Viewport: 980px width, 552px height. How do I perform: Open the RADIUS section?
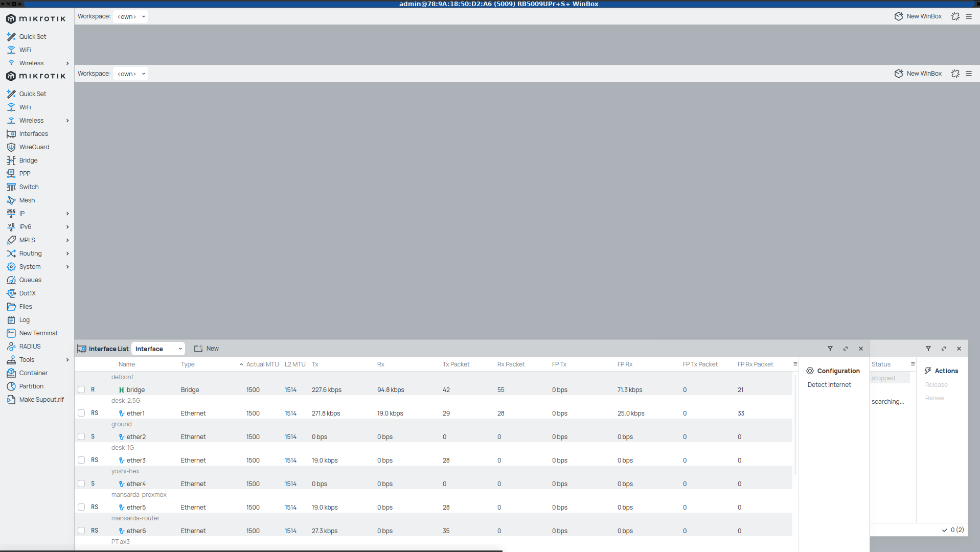30,347
